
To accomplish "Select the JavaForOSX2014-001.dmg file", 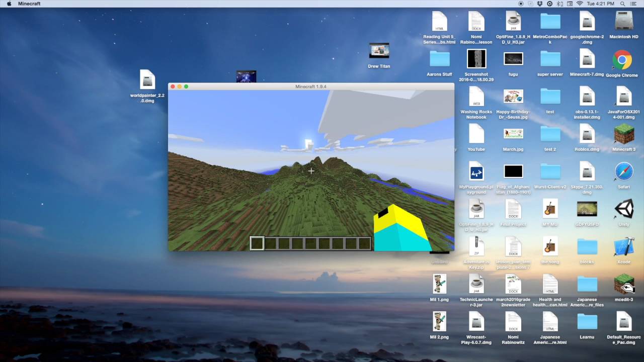I will pyautogui.click(x=624, y=97).
